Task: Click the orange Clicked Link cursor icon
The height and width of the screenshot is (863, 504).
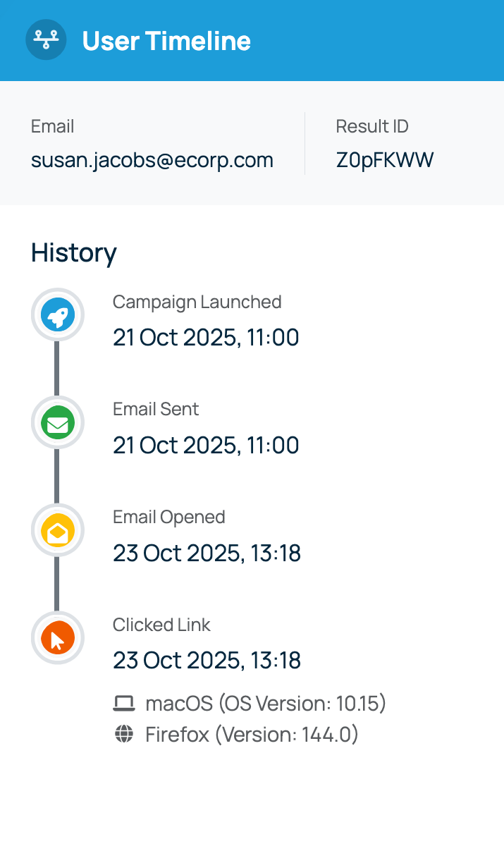Action: click(58, 639)
